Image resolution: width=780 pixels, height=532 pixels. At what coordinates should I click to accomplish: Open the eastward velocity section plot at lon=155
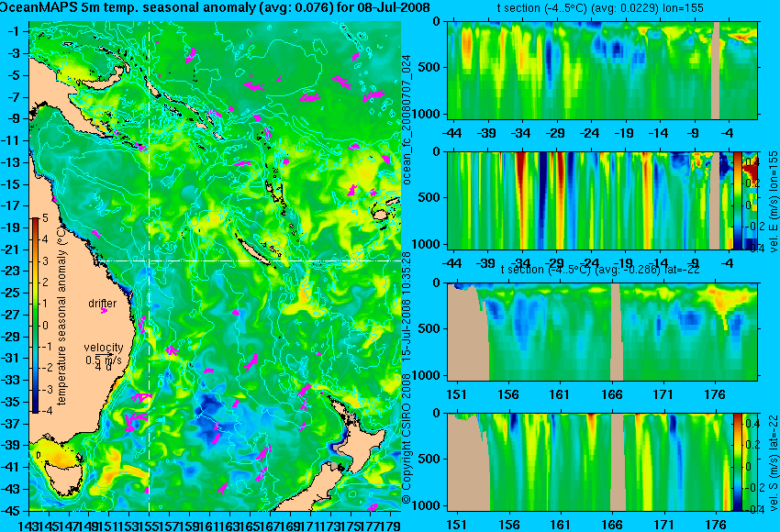[602, 200]
